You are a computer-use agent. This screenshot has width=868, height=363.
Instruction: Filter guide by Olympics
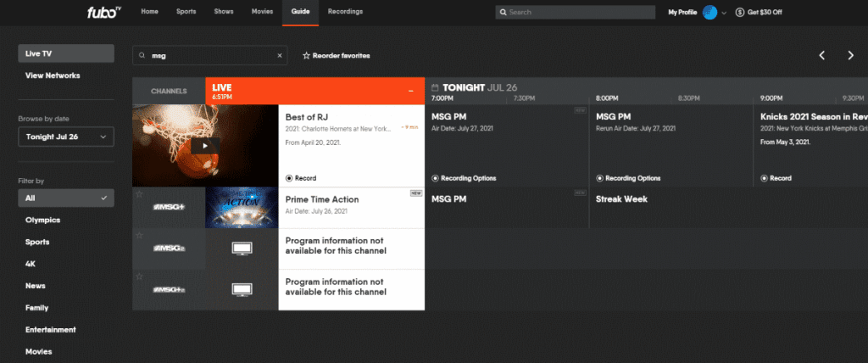coord(42,220)
